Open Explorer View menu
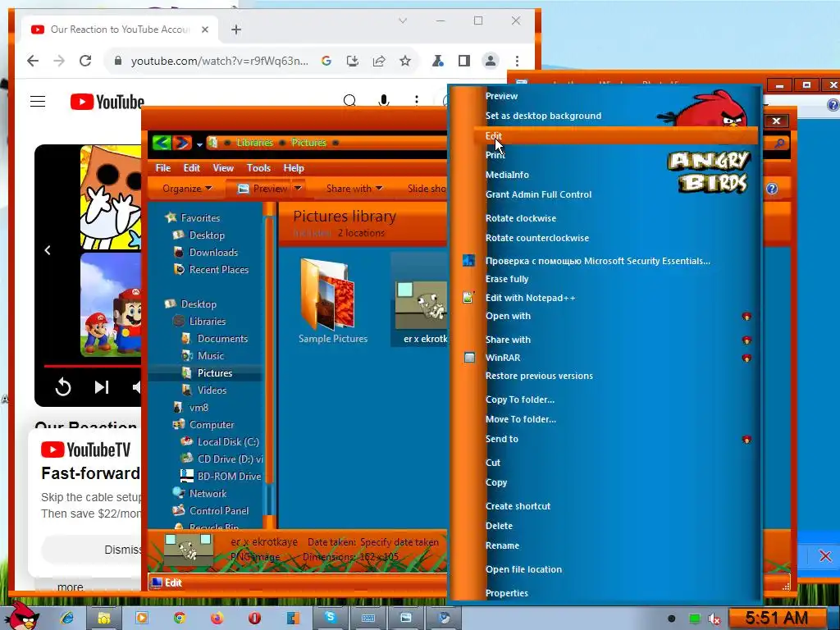The width and height of the screenshot is (840, 630). pos(223,167)
